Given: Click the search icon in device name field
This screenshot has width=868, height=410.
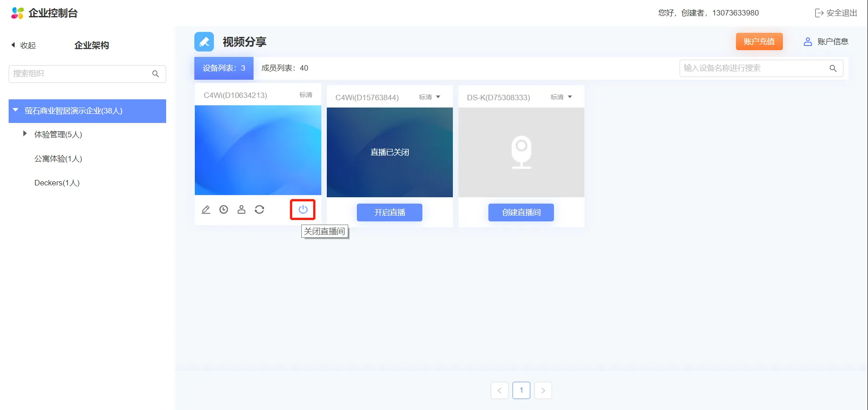Looking at the screenshot, I should tap(833, 68).
